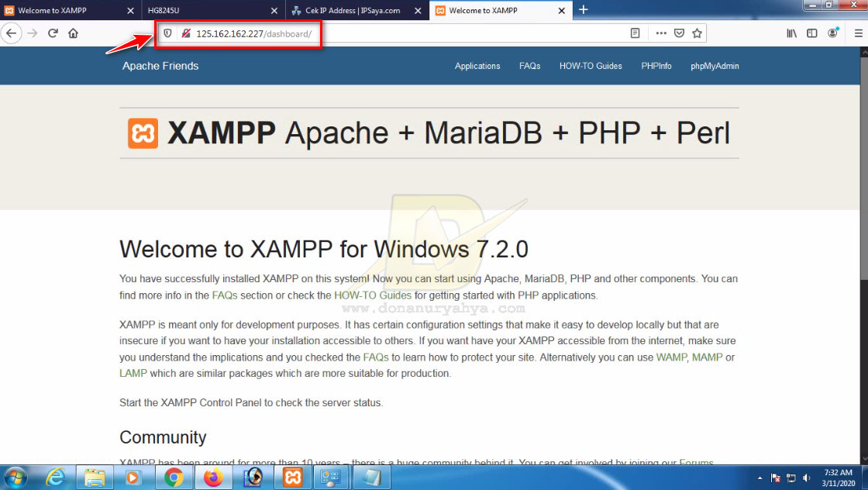Click the page vertical scrollbar
The image size is (868, 490).
(x=863, y=256)
